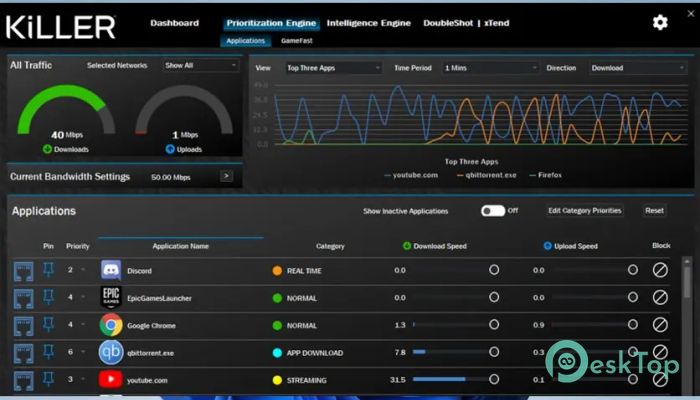Block Discord traffic

point(660,270)
